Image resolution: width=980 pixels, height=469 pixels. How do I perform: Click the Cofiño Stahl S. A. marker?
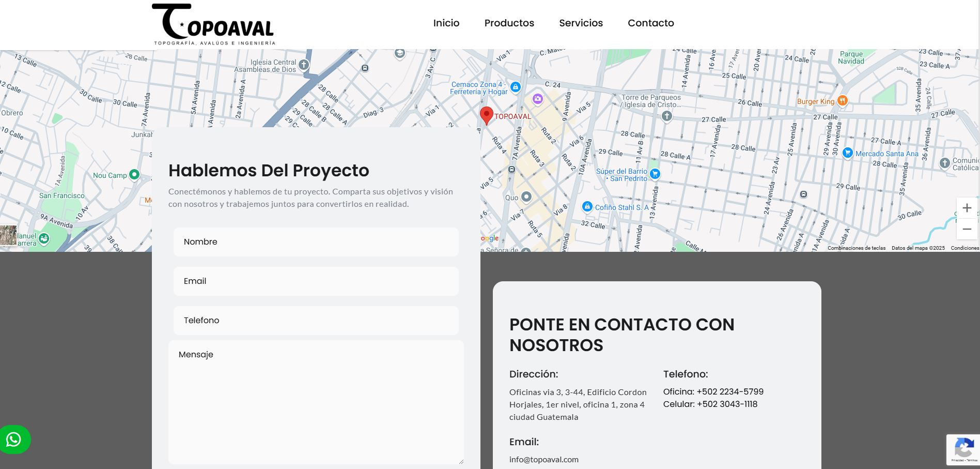point(587,207)
